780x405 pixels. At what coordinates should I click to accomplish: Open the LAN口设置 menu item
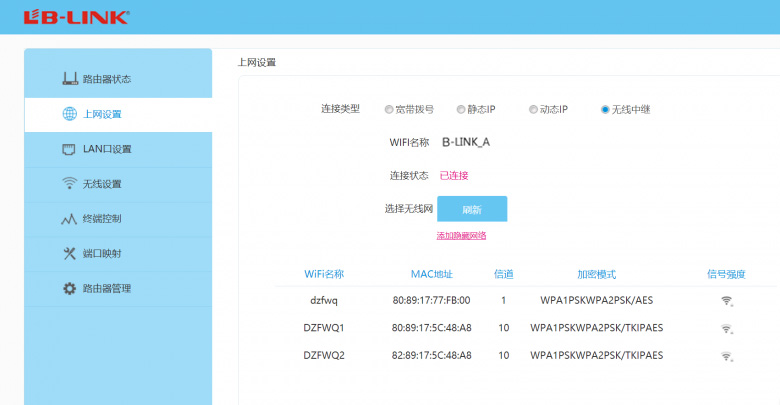(118, 149)
